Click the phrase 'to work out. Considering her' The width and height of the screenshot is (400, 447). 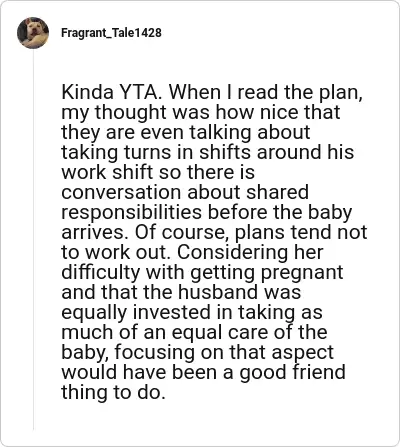[192, 252]
